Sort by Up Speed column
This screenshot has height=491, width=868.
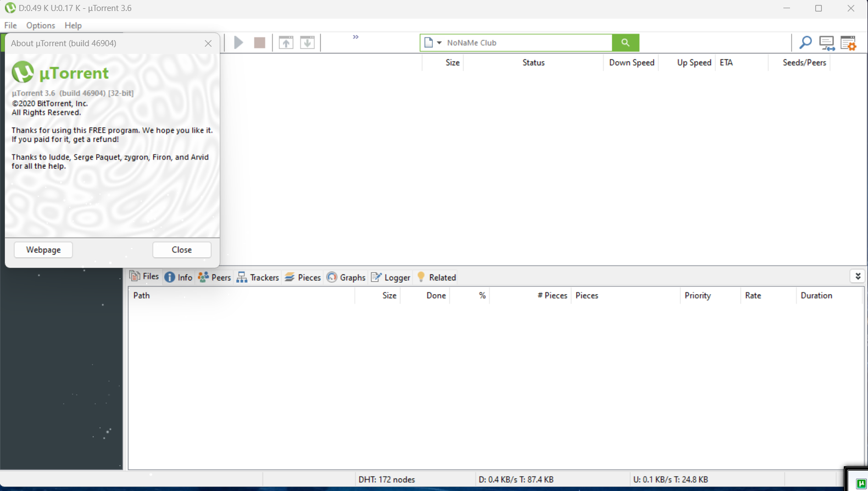(688, 63)
